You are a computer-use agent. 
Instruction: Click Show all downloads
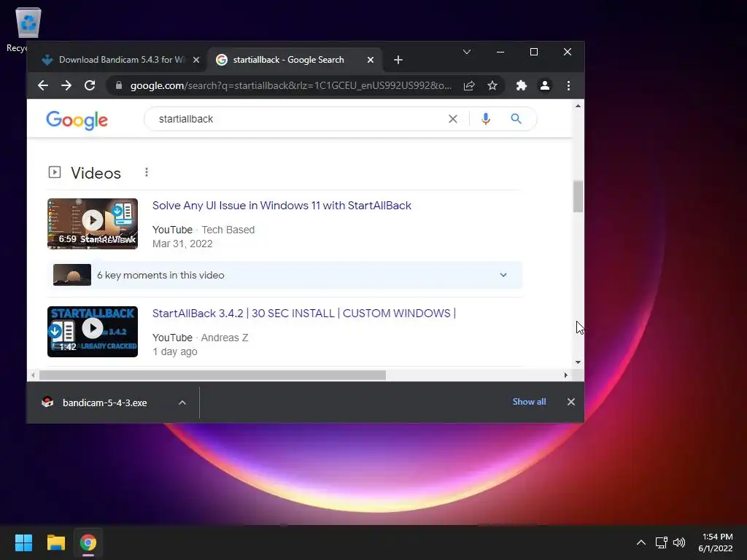pos(529,402)
